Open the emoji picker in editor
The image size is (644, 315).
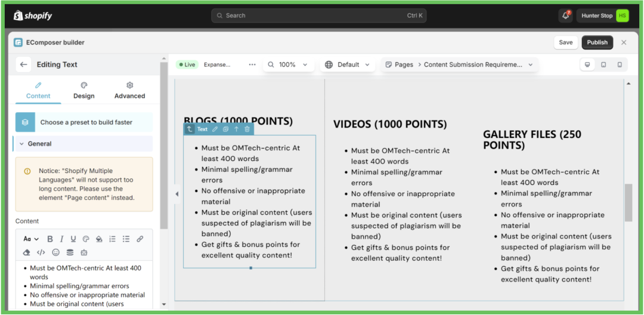click(56, 252)
